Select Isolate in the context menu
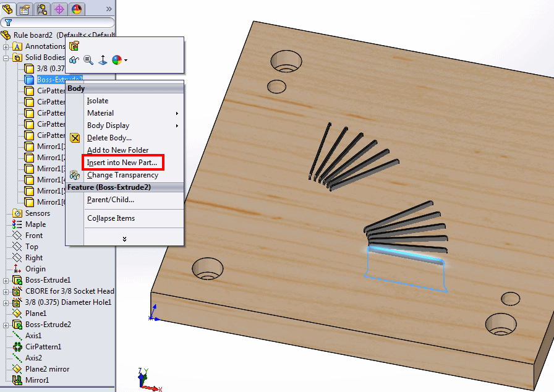This screenshot has width=554, height=392. coord(98,101)
